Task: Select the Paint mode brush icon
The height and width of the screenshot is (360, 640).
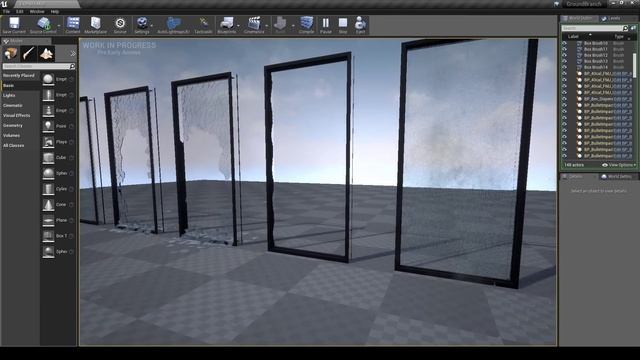Action: [x=29, y=53]
